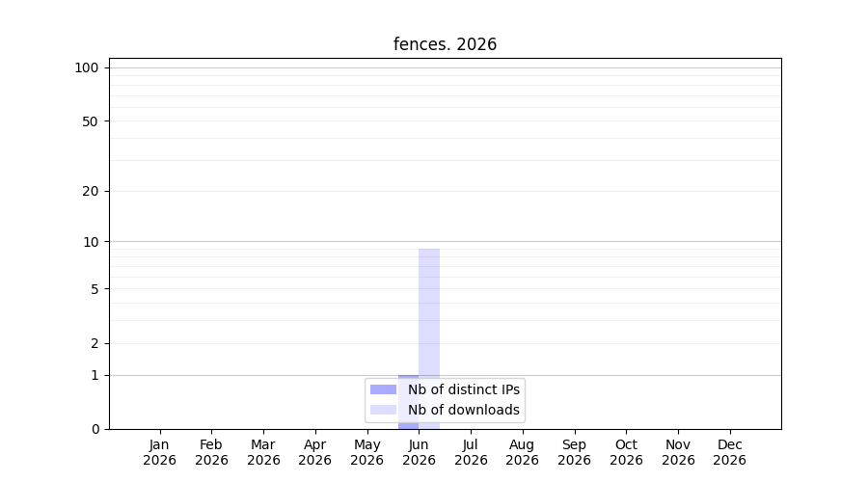The image size is (868, 482).
Task: Click the Jan 2026 axis label
Action: 159,452
